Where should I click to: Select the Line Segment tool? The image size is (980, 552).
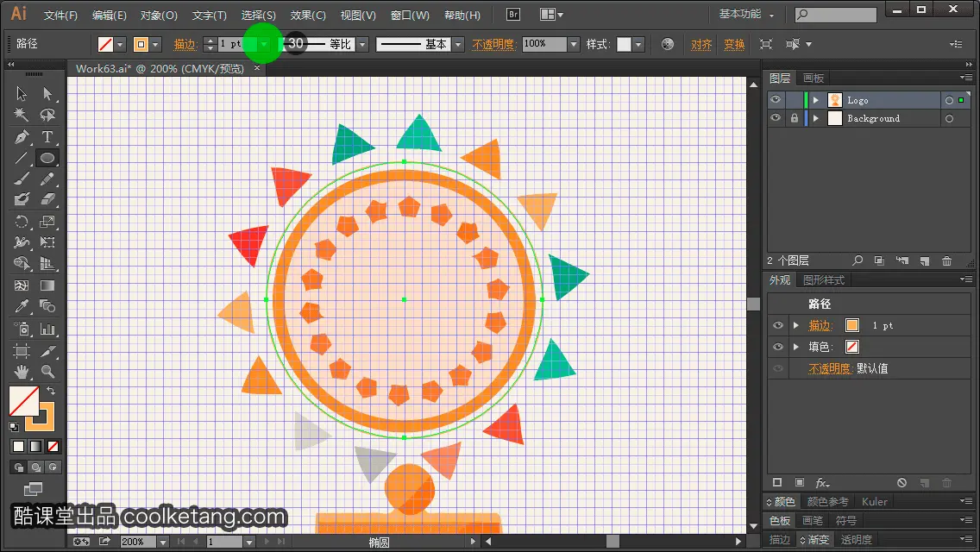click(x=22, y=158)
